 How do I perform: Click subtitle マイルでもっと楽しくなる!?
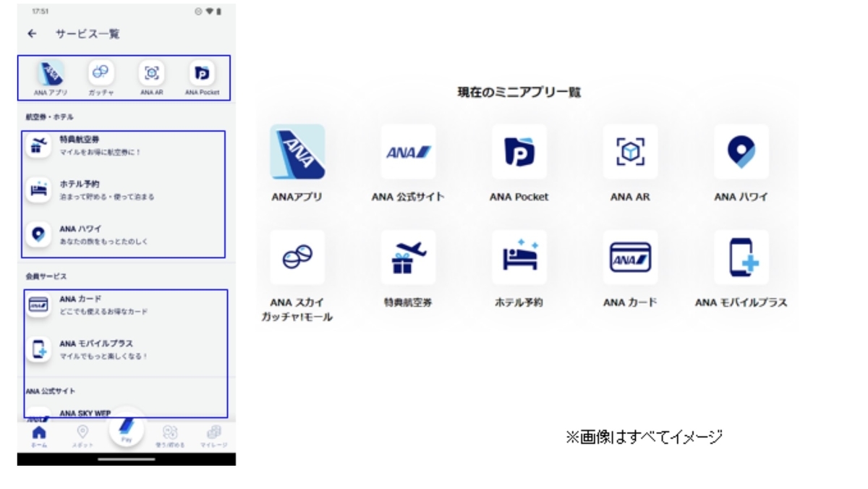tap(103, 357)
